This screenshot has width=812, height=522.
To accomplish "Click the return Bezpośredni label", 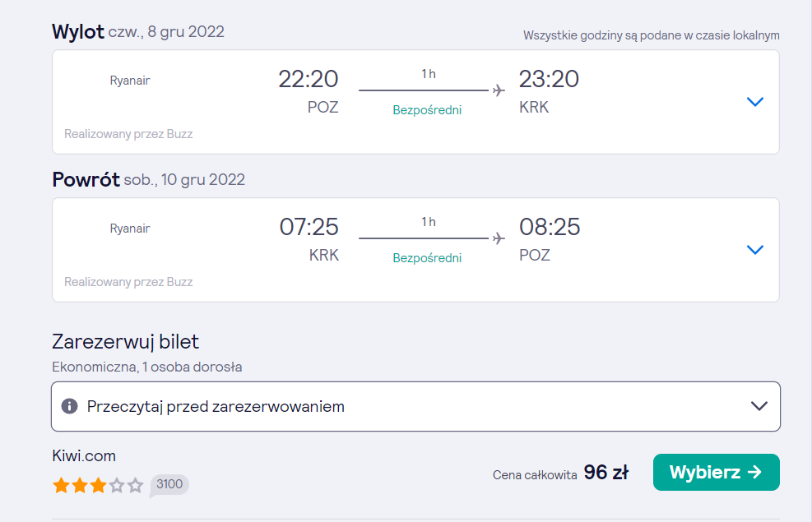I will point(427,258).
